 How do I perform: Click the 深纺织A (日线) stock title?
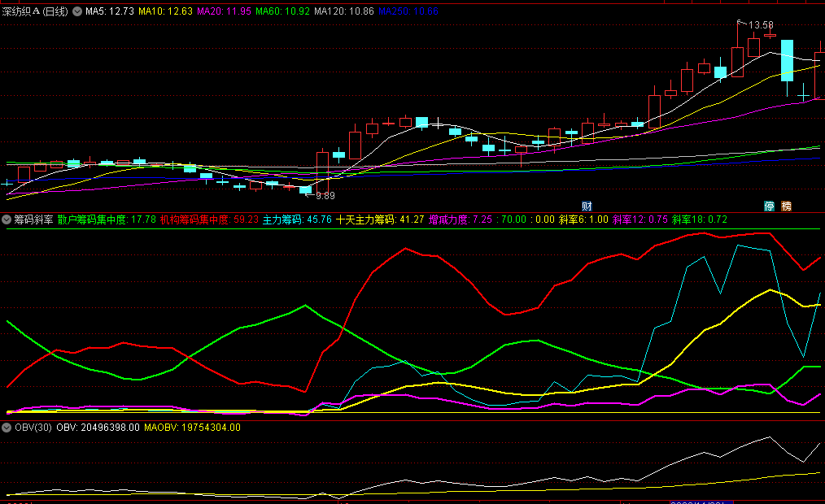pyautogui.click(x=36, y=11)
